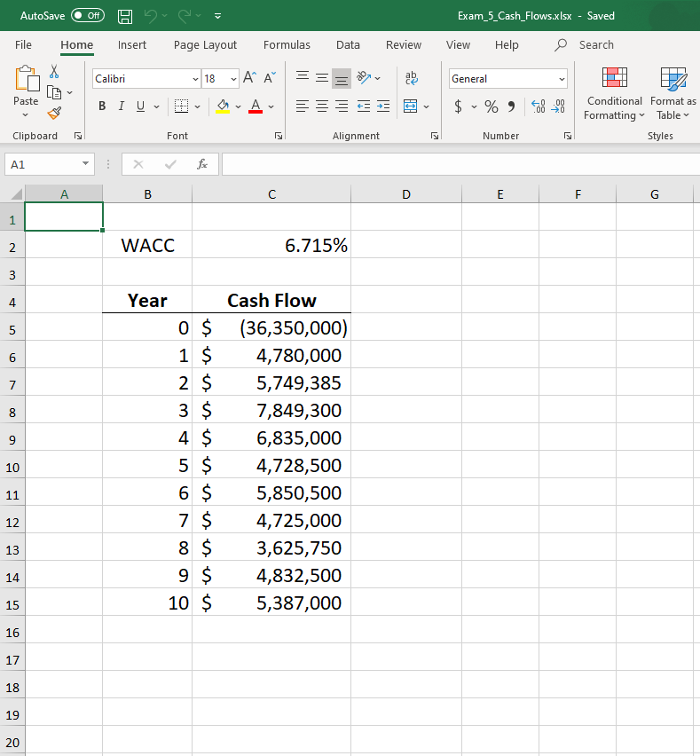Click the Select All corner triangle
Screen dimensions: 700x756
(x=16, y=193)
